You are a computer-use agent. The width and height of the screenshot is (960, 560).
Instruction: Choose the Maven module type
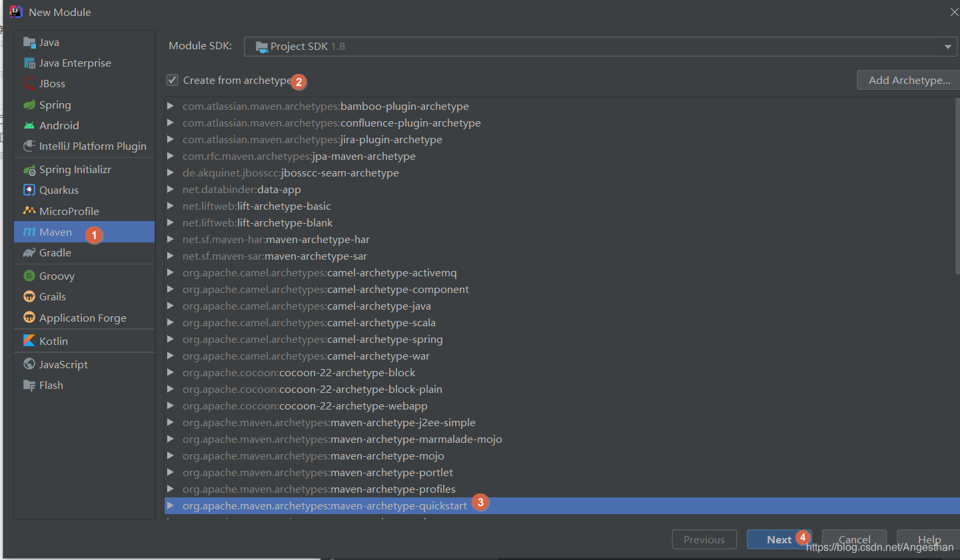(84, 232)
